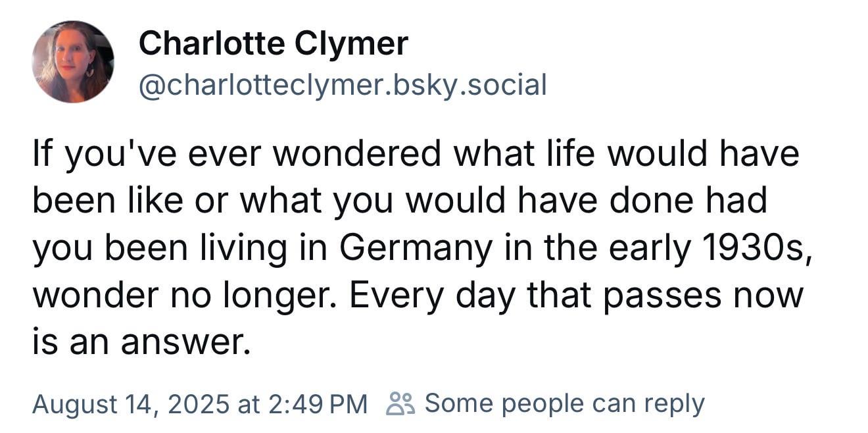Click the final words "is an answer."

pos(141,342)
